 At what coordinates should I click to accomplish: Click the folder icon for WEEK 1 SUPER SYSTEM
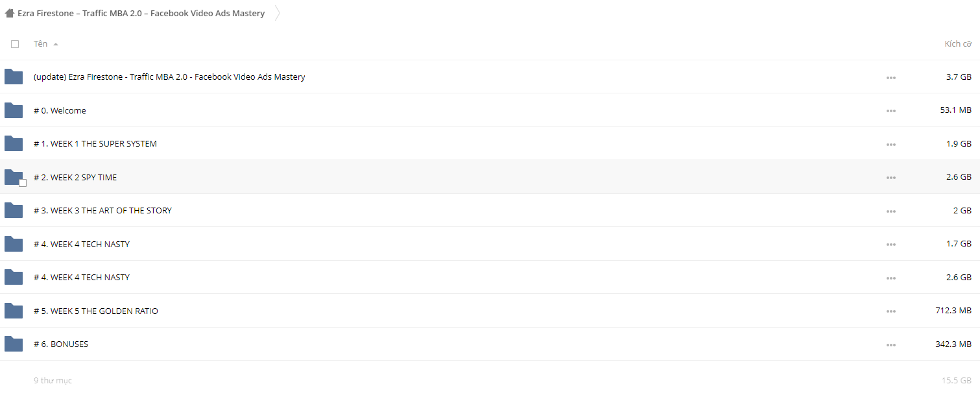click(14, 143)
